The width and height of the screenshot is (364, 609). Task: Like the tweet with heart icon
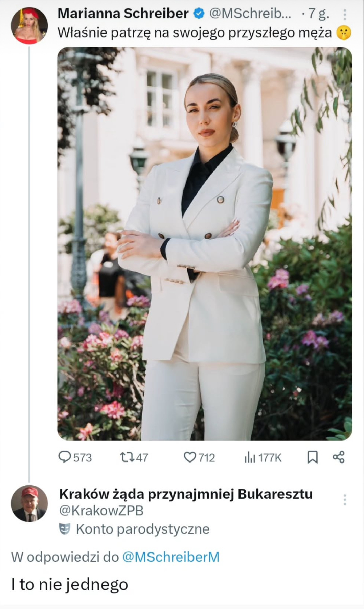189,457
